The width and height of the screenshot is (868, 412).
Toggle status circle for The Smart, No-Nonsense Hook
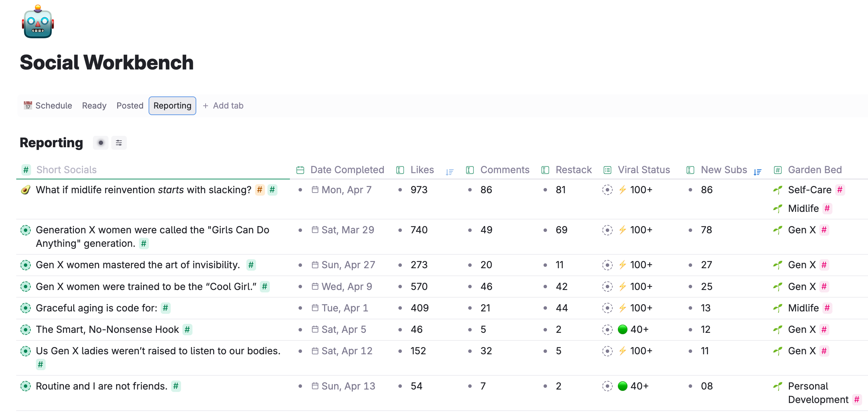[26, 329]
